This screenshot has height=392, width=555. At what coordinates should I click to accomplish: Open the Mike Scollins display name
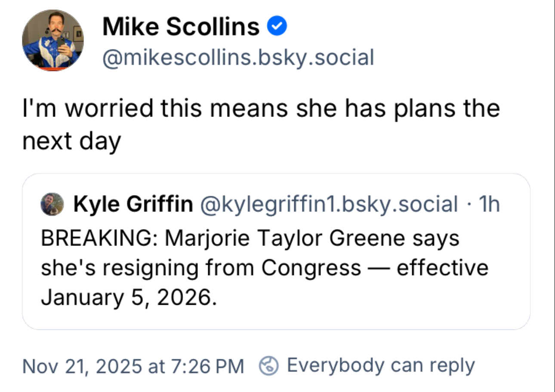coord(181,28)
